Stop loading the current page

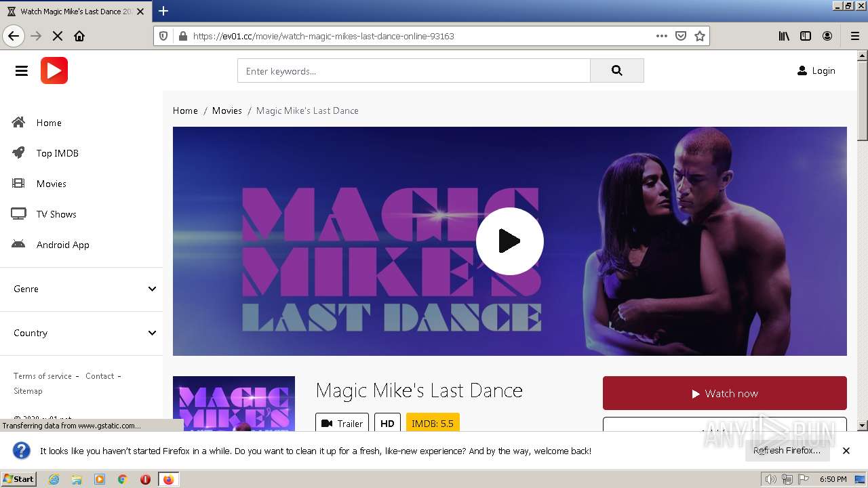click(x=58, y=36)
